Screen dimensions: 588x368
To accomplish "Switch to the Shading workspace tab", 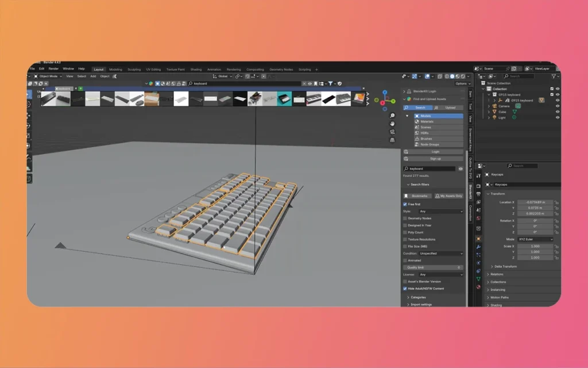I will (x=196, y=70).
